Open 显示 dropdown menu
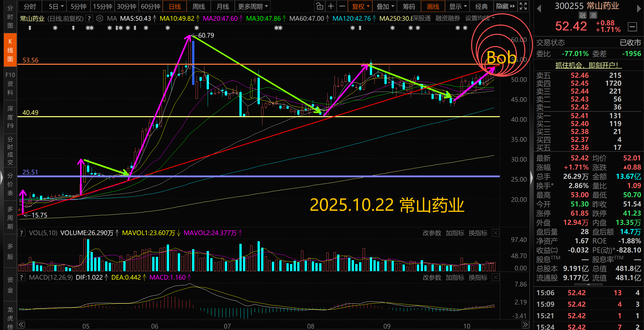Image resolution: width=644 pixels, height=330 pixels. (x=458, y=6)
